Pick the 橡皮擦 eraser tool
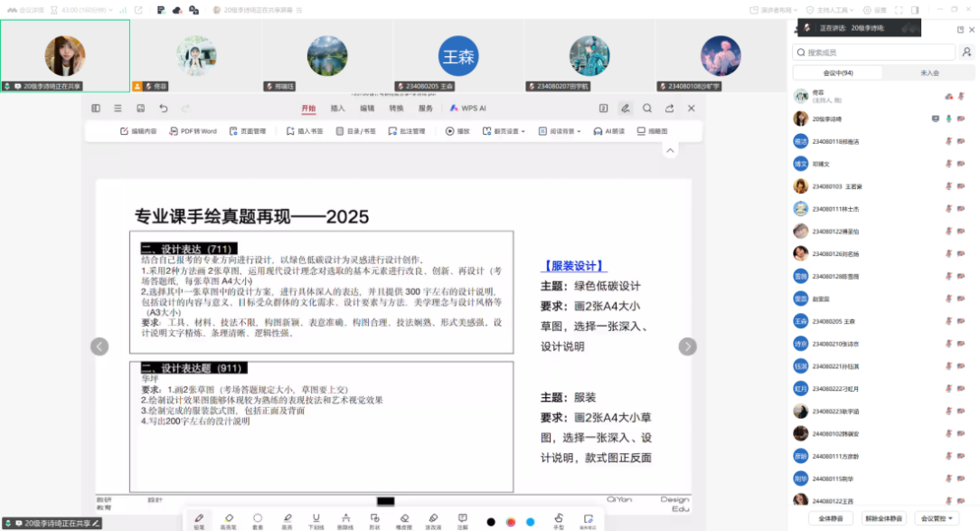 (405, 519)
